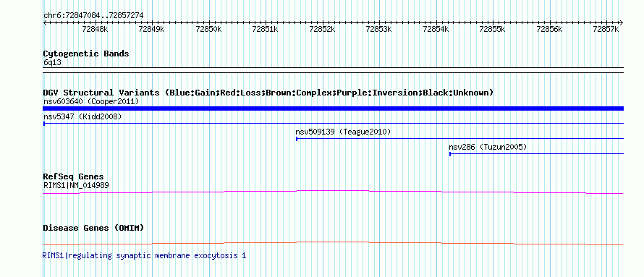Click the nsv509139 (Teague2010) variant label
This screenshot has width=644, height=277.
pos(343,132)
